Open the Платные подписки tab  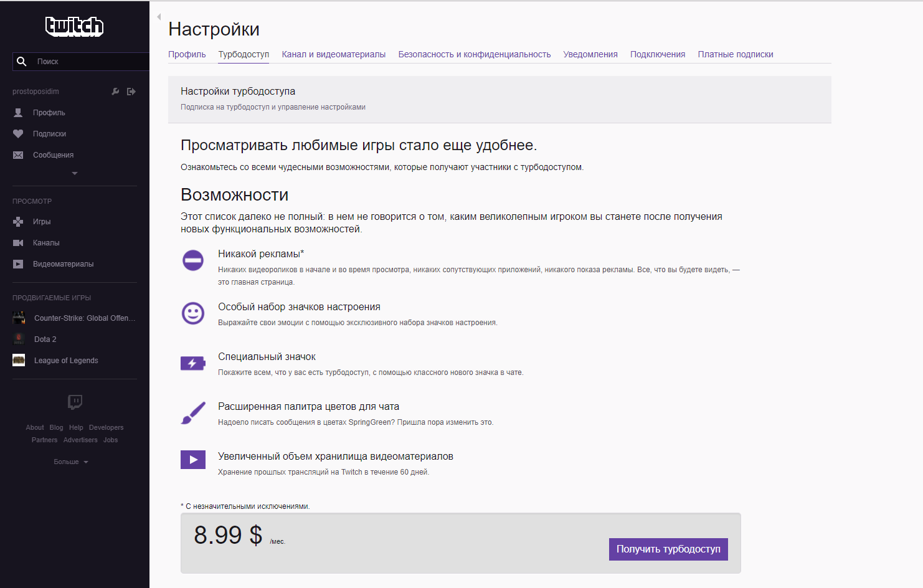point(736,54)
